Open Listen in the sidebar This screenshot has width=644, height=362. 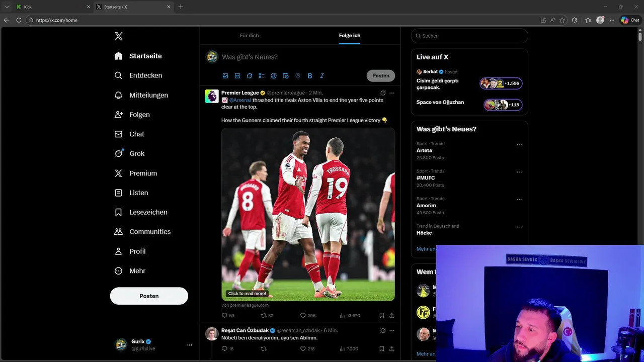click(x=131, y=193)
